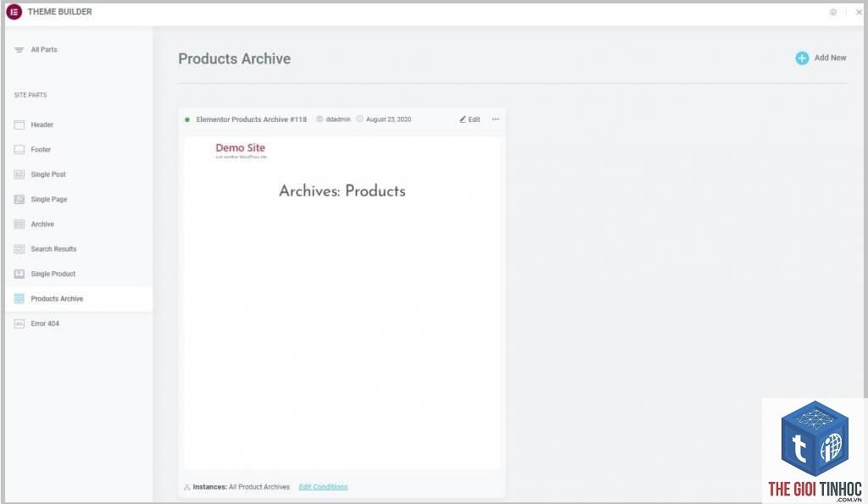Click the clock icon beside date
This screenshot has width=868, height=504.
(x=359, y=119)
